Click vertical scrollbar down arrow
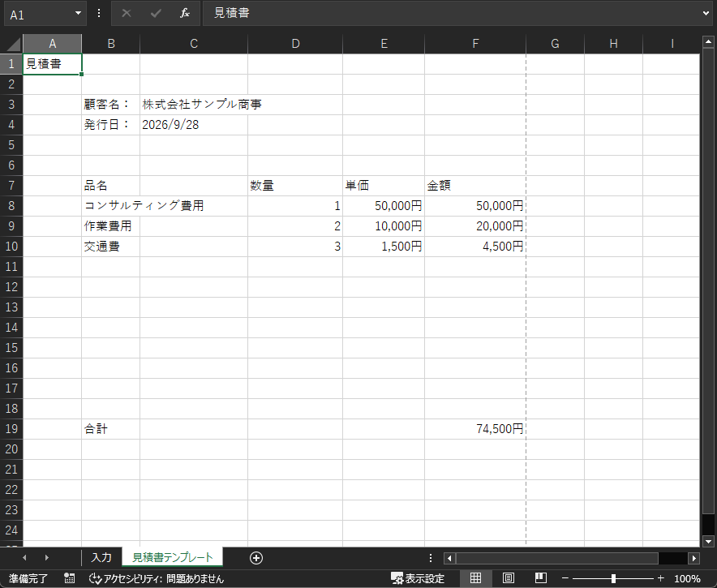The width and height of the screenshot is (717, 588). (x=708, y=541)
